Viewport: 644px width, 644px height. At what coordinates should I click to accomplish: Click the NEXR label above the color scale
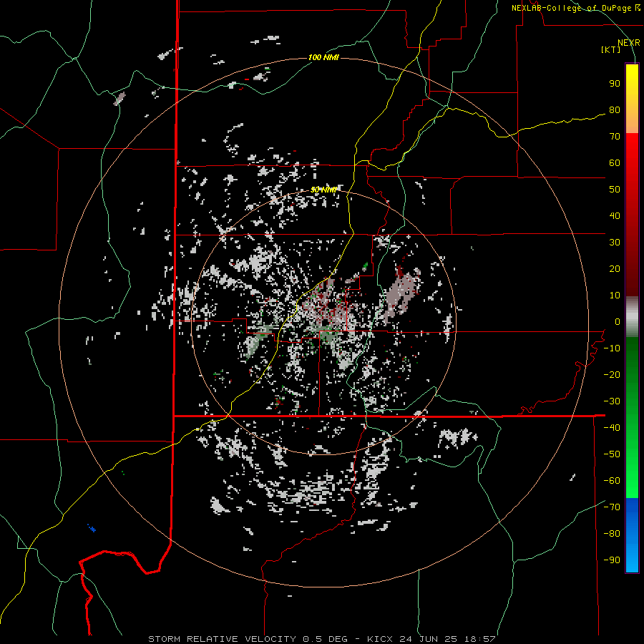tap(628, 43)
